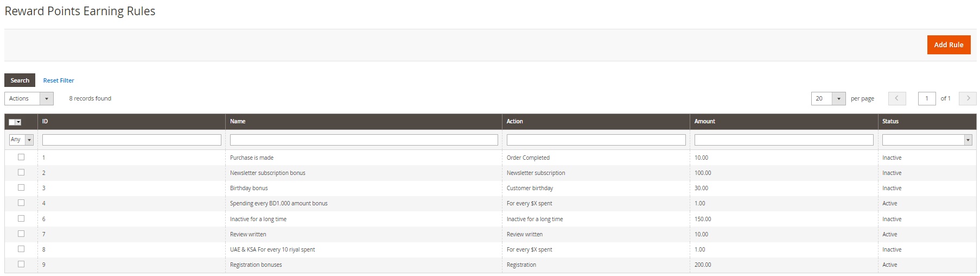This screenshot has width=980, height=276.
Task: Open the 20 per page dropdown
Action: point(828,98)
